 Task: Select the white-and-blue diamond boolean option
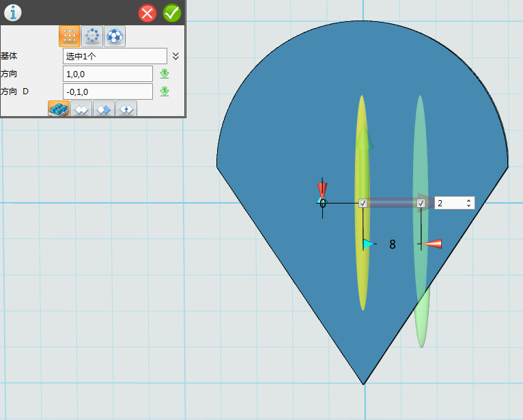click(104, 109)
